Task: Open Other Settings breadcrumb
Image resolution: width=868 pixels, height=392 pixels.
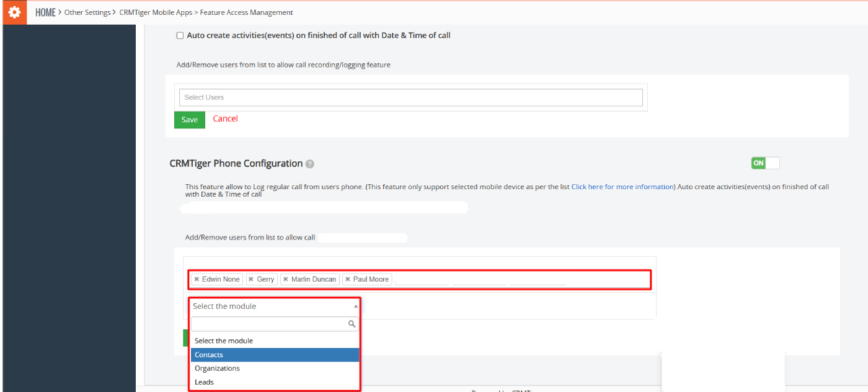Action: (x=87, y=12)
